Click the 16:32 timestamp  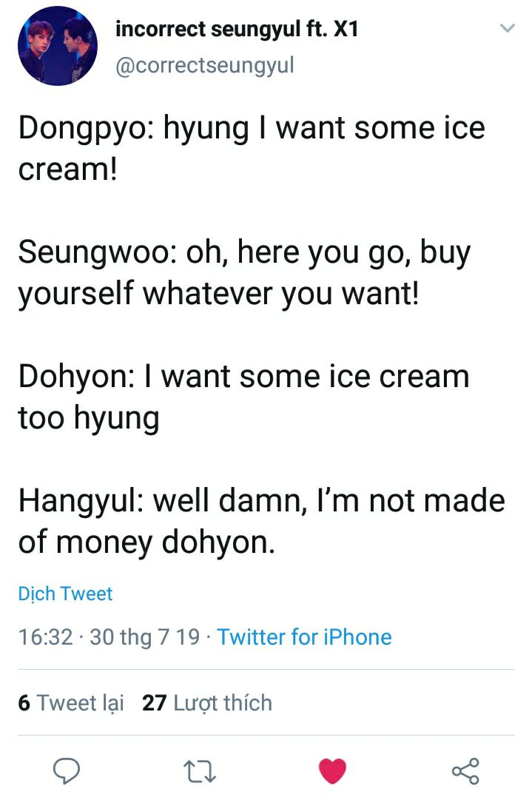coord(45,636)
